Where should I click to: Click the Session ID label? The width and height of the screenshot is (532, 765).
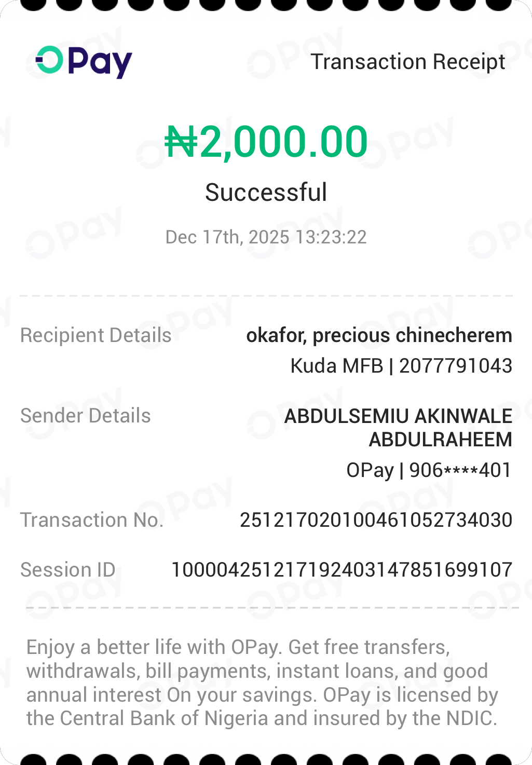[x=67, y=570]
